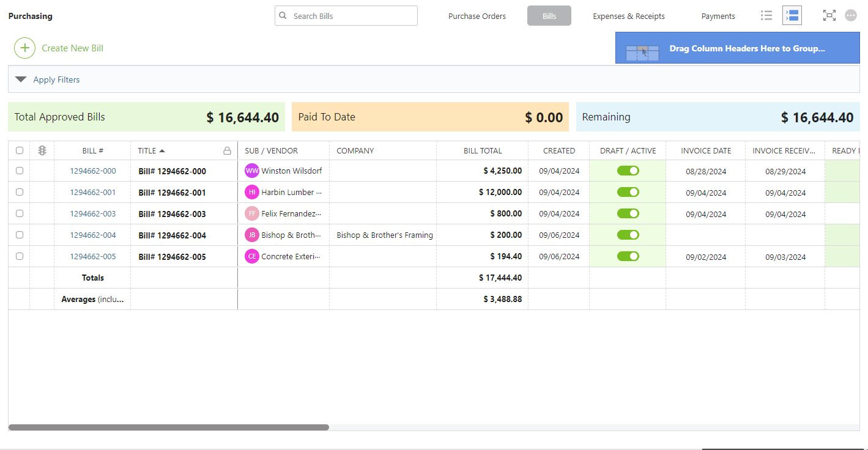
Task: Switch to the Payments tab
Action: (x=718, y=17)
